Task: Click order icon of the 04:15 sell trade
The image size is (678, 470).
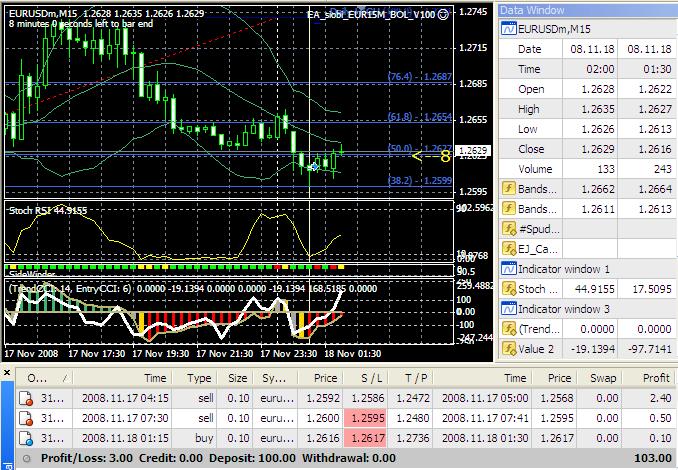Action: tap(26, 398)
